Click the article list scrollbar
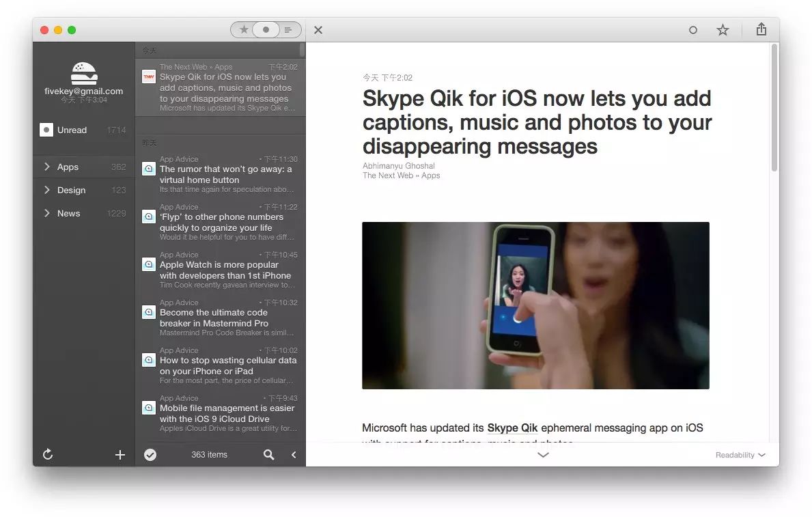Image resolution: width=812 pixels, height=517 pixels. point(302,50)
